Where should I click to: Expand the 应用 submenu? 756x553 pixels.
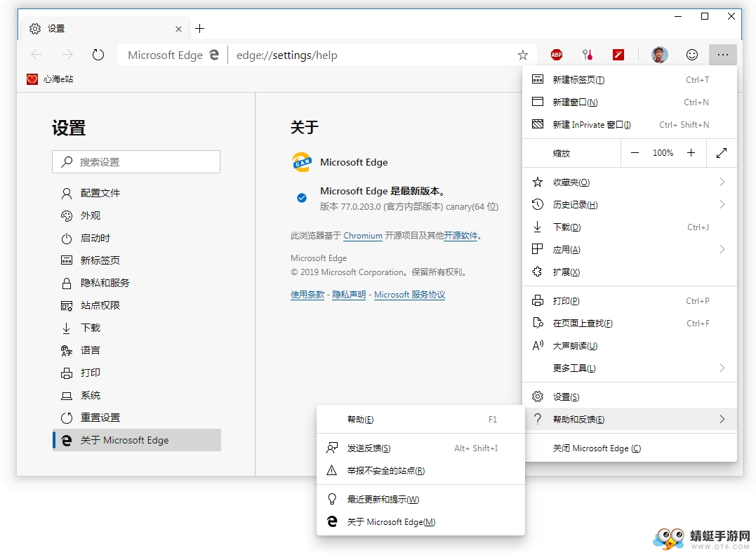629,249
